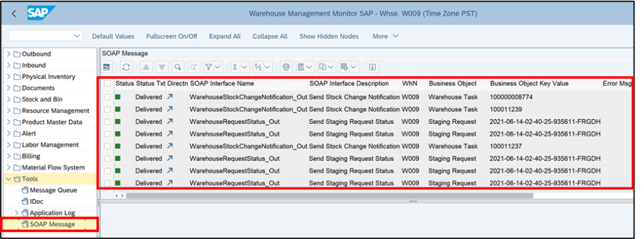Click the horizontal scrollbar below the table
644x239 pixels.
coord(330,196)
